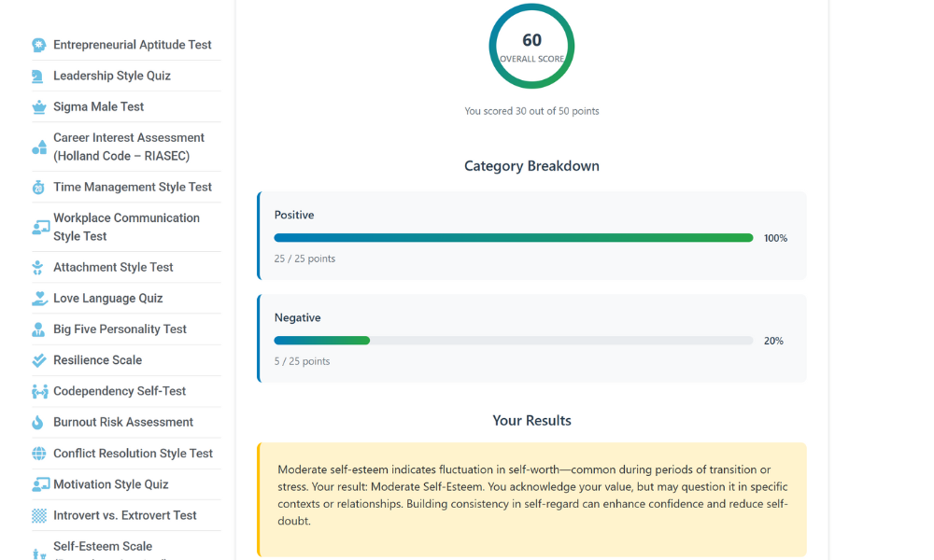This screenshot has height=560, width=934.
Task: Open the Self-Esteem Scale test
Action: tap(105, 546)
